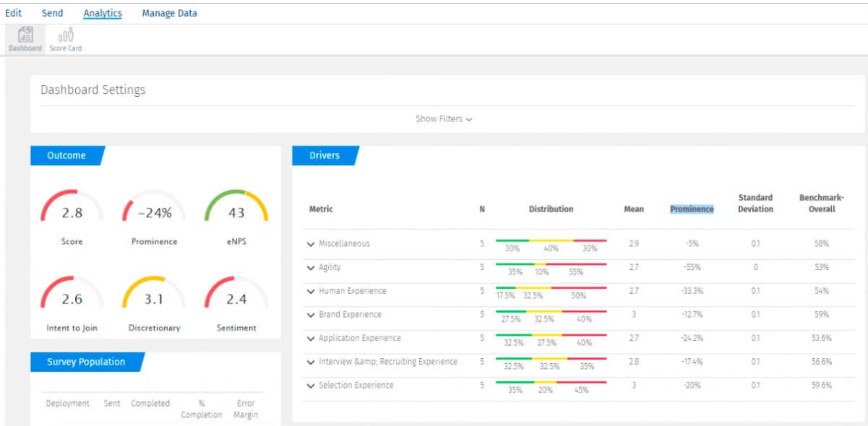Expand the Miscellaneous metric row
868x426 pixels.
pyautogui.click(x=311, y=244)
